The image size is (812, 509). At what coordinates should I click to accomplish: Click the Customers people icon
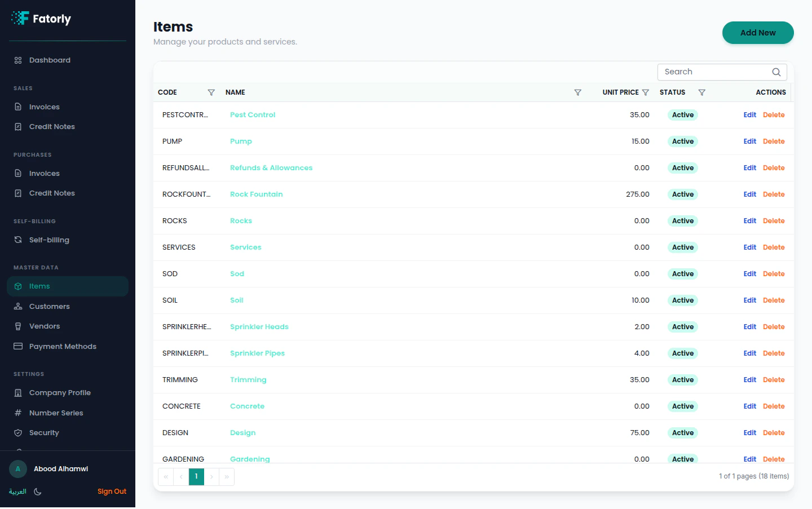point(18,307)
